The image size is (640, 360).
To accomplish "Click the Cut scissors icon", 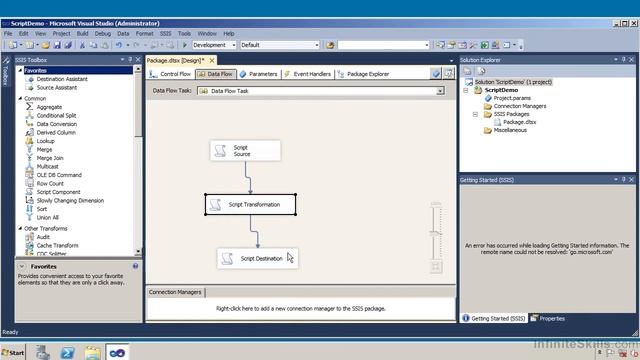I will pos(82,45).
